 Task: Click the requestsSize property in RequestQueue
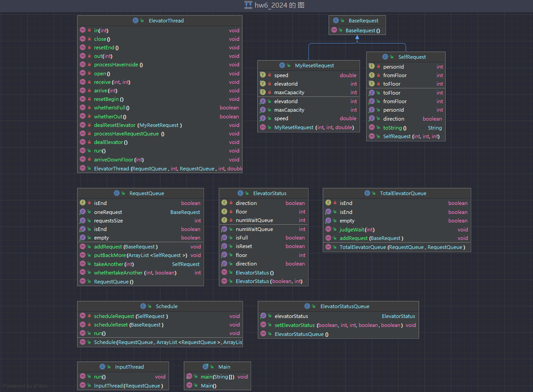point(140,221)
